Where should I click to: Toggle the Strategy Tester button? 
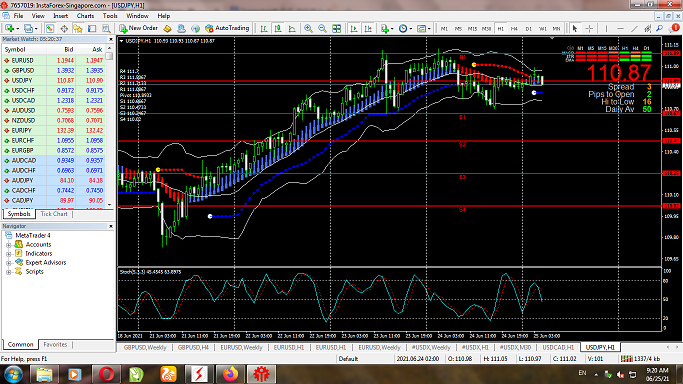[x=106, y=28]
